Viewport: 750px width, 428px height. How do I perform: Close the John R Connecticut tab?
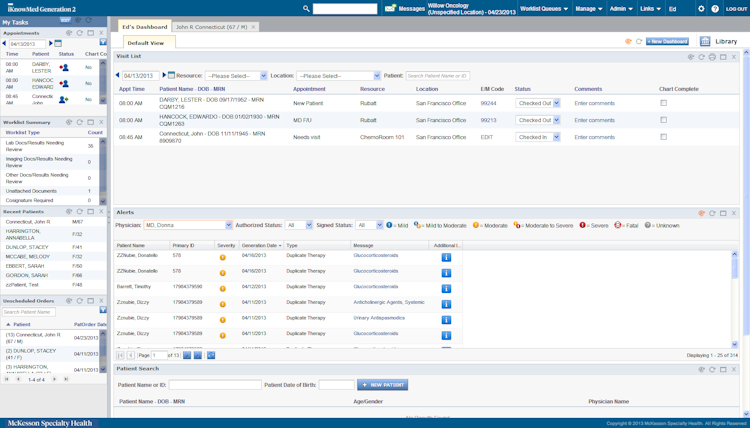click(x=254, y=27)
